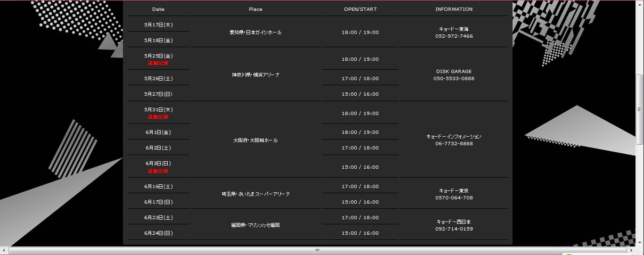
Task: Select the Place column header
Action: tap(255, 9)
